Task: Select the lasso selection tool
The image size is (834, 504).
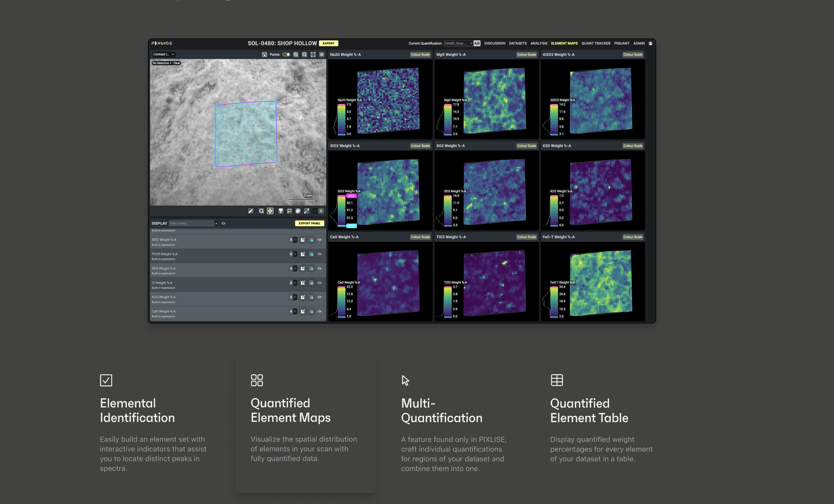Action: (290, 211)
